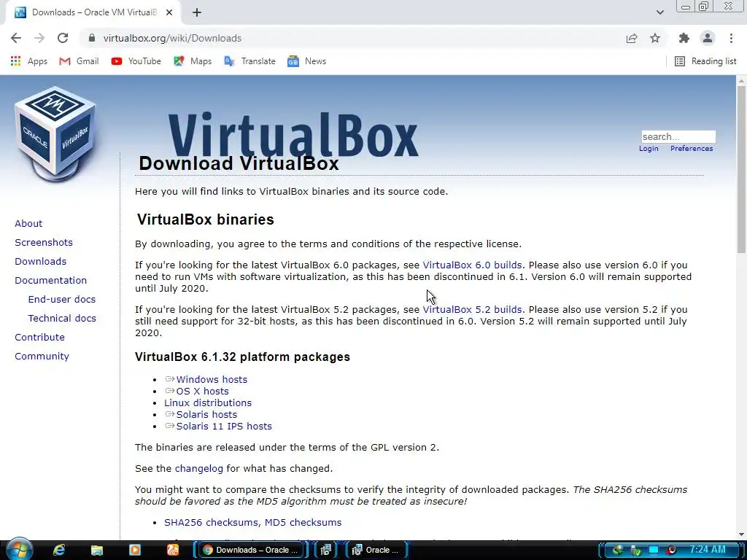
Task: Click the page's vertical scrollbar thumb
Action: click(741, 169)
